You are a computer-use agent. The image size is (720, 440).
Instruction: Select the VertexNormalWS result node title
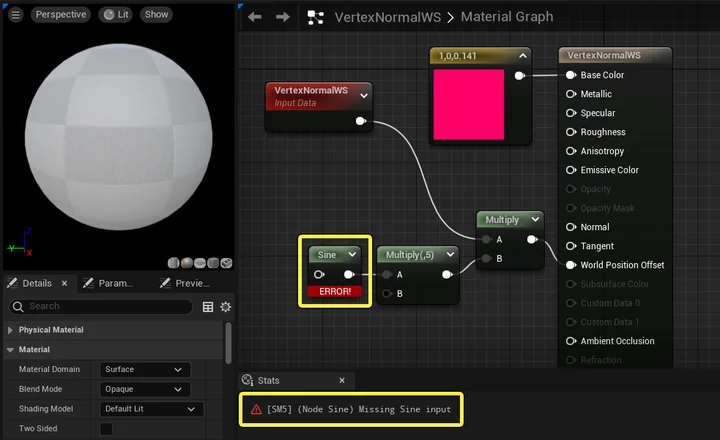pyautogui.click(x=604, y=56)
